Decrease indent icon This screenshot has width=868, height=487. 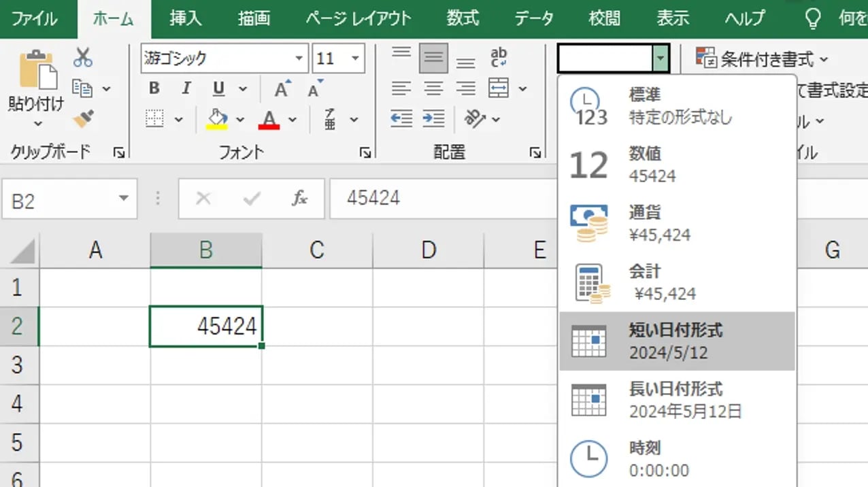(x=401, y=120)
